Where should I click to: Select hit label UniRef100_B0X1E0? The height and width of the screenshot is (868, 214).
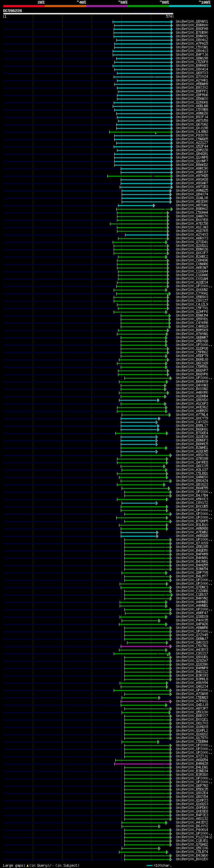tap(192, 859)
